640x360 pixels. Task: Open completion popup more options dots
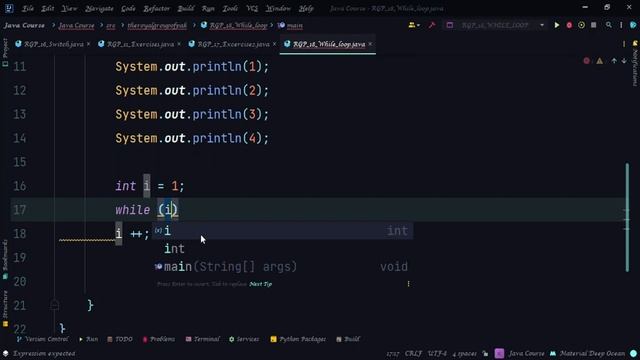point(408,284)
